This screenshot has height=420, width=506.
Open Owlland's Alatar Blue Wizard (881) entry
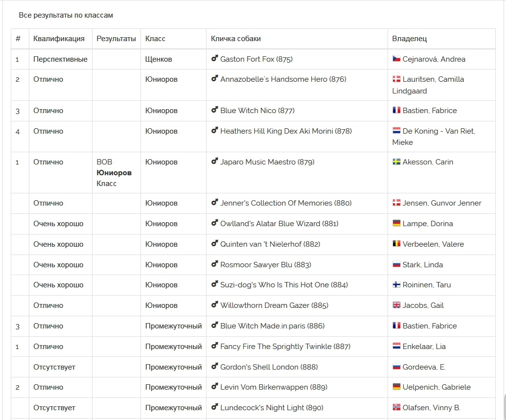click(x=279, y=224)
